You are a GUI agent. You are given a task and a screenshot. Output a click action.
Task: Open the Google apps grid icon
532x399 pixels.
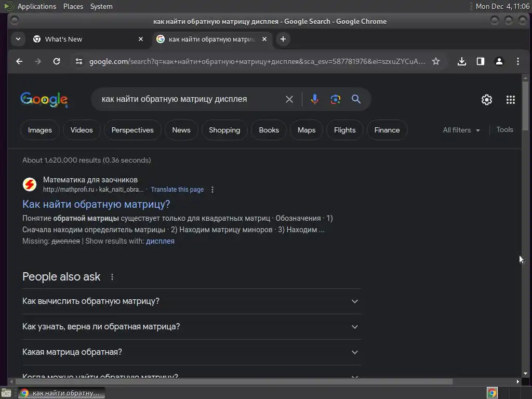(510, 99)
